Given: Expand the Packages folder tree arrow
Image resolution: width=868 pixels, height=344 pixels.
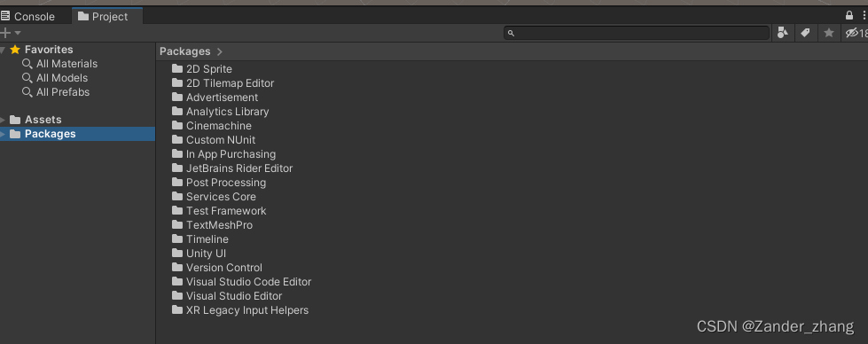Looking at the screenshot, I should (4, 134).
